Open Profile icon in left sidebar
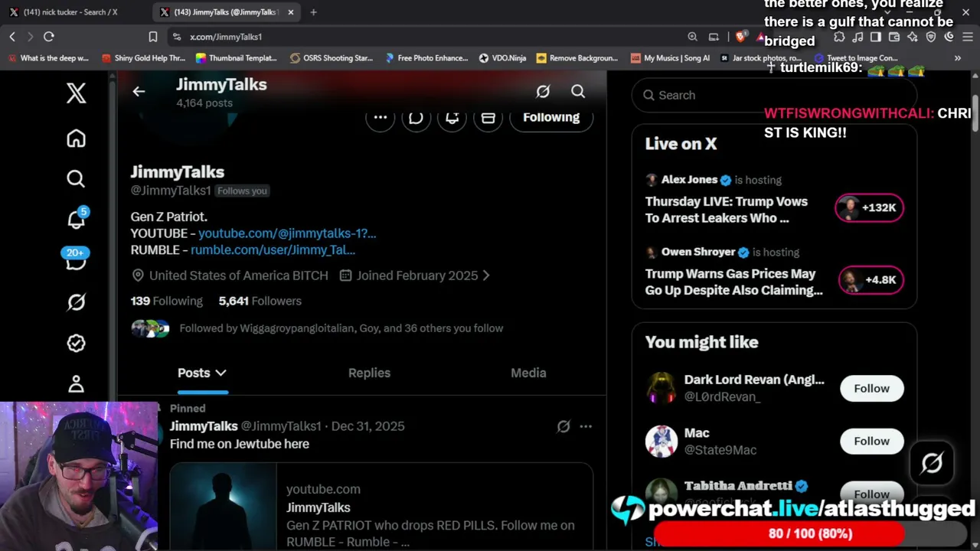 (x=76, y=383)
